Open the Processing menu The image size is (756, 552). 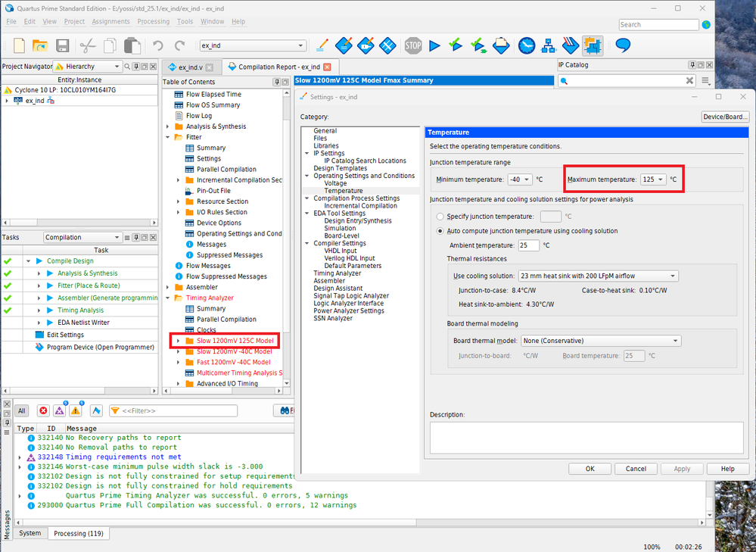pyautogui.click(x=153, y=22)
